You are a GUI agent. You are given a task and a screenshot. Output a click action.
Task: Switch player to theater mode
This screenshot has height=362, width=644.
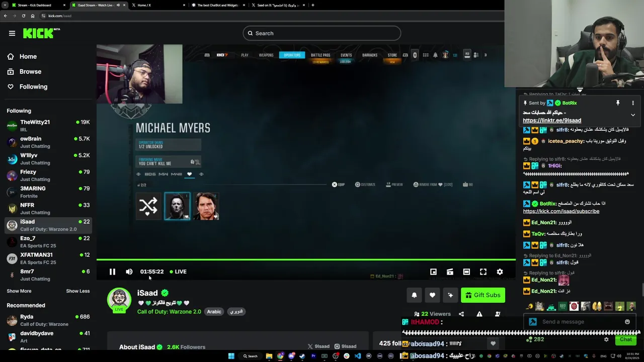click(466, 271)
